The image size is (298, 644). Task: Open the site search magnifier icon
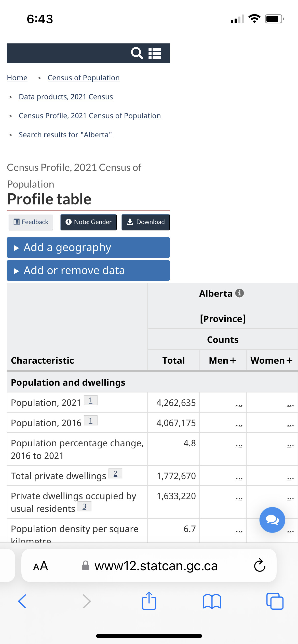pos(137,53)
